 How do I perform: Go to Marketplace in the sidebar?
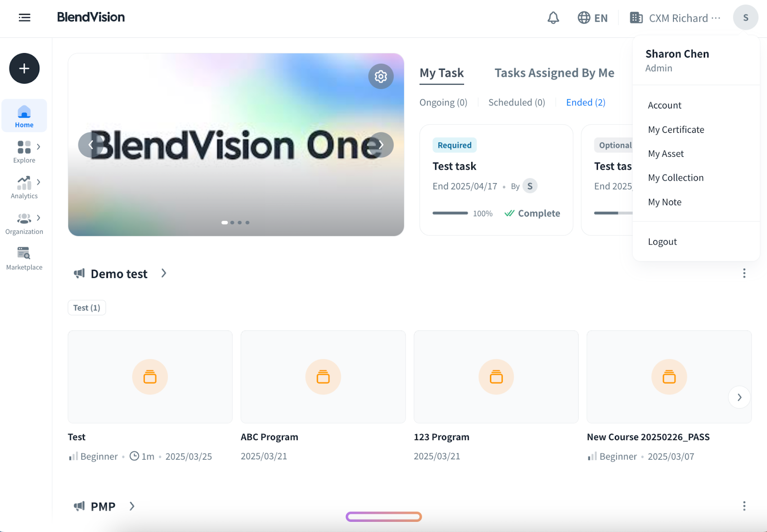tap(24, 258)
